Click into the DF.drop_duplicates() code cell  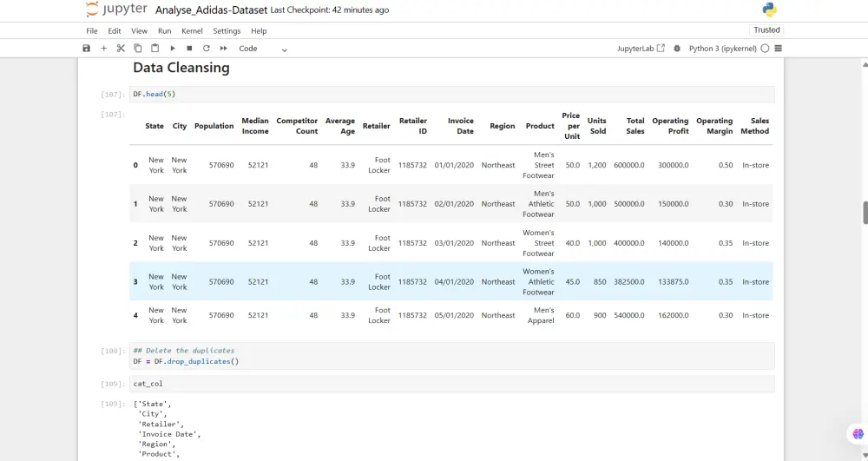coord(451,356)
